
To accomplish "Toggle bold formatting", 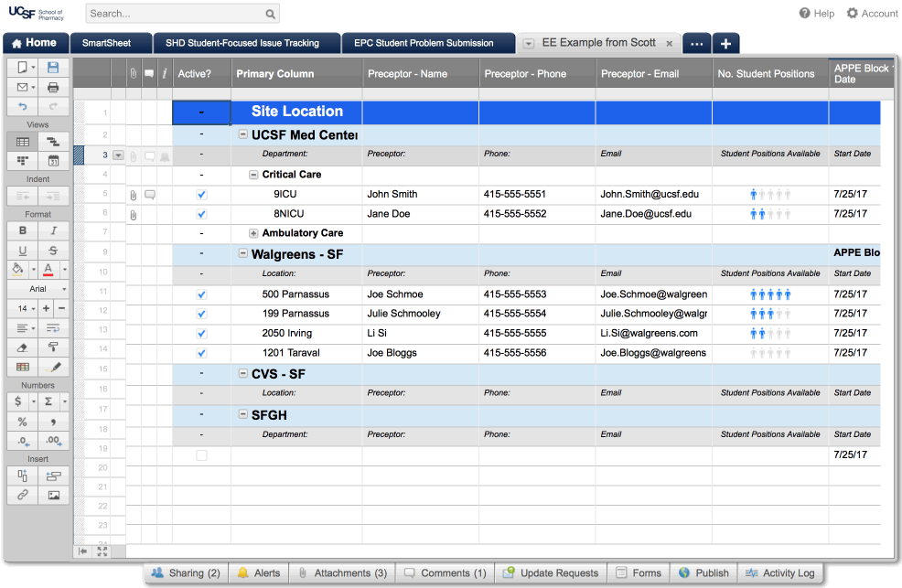I will tap(23, 230).
